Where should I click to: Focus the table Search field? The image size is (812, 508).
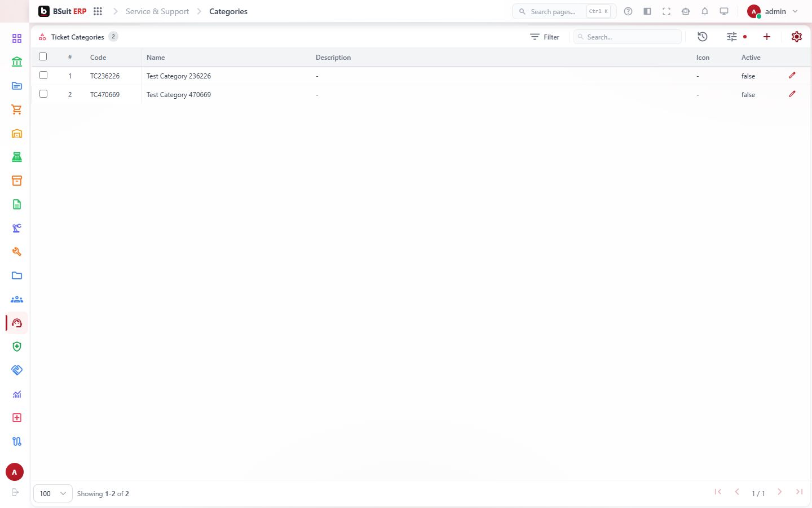[628, 37]
